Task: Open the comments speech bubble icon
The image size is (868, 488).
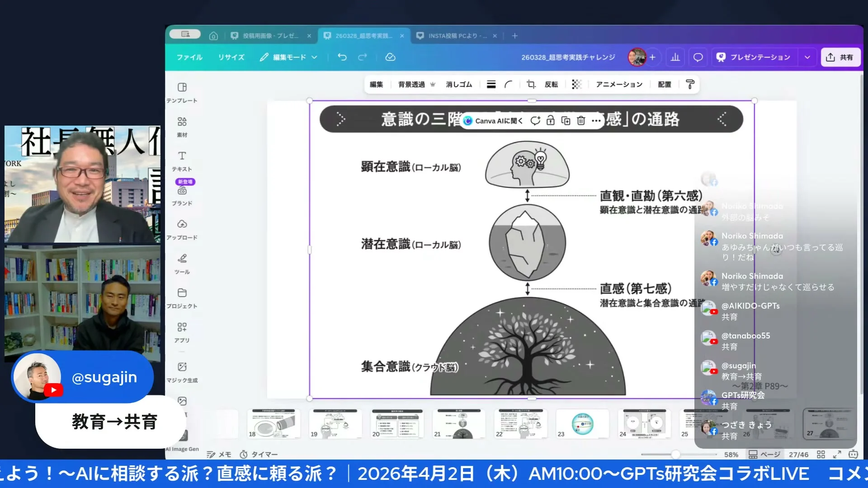Action: [698, 57]
